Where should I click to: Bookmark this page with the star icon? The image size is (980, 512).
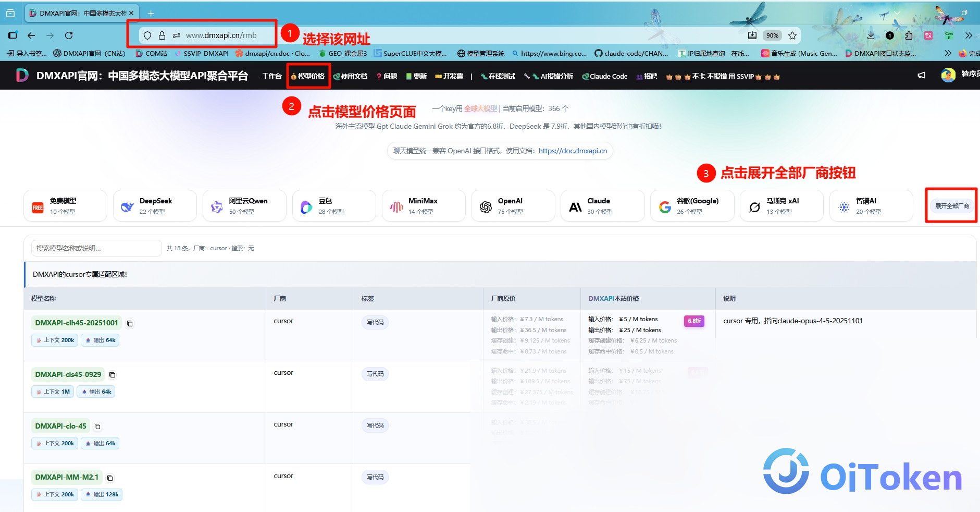(x=792, y=35)
